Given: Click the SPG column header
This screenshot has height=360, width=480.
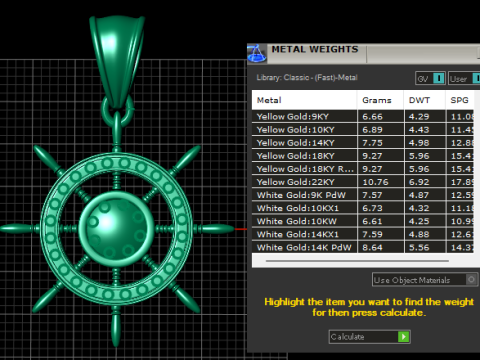Looking at the screenshot, I should [x=459, y=100].
